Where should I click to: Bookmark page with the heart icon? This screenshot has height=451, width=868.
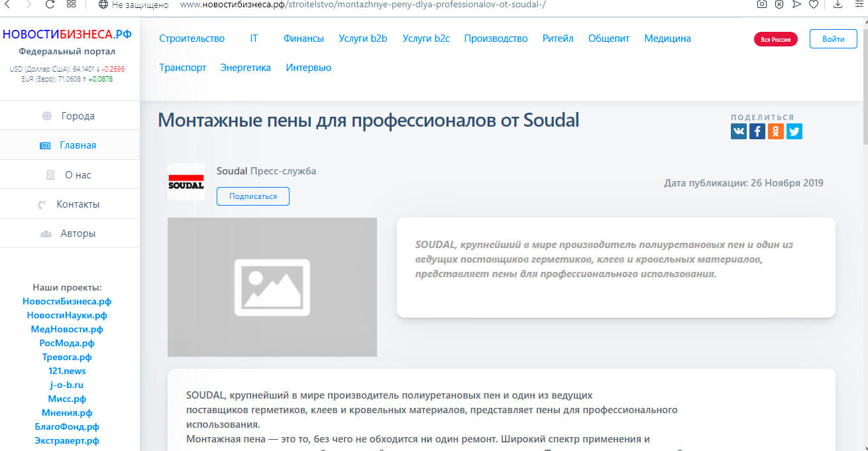click(814, 4)
